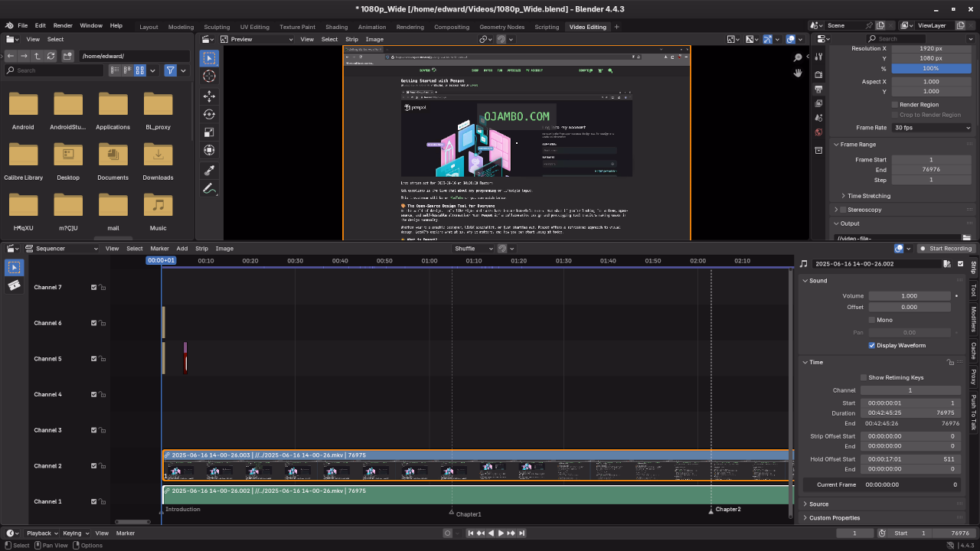Image resolution: width=980 pixels, height=551 pixels.
Task: Create new folder in file browser
Action: click(x=68, y=56)
